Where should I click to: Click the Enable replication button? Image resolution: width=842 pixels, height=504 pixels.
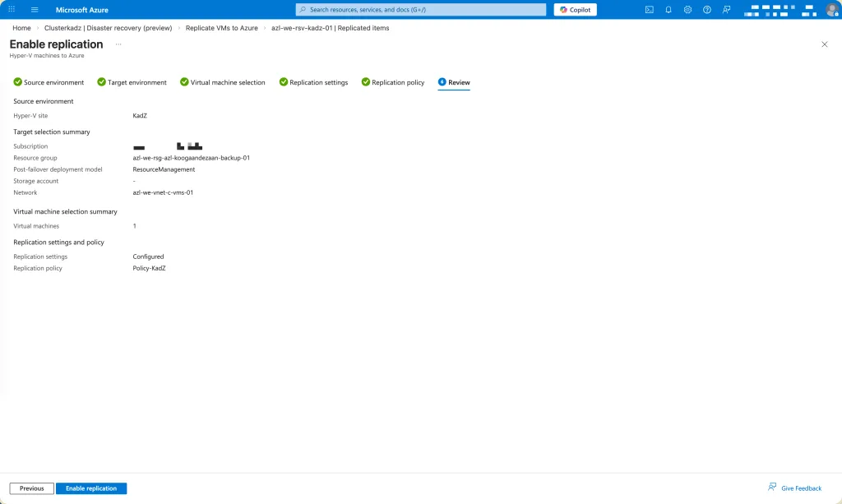click(91, 488)
